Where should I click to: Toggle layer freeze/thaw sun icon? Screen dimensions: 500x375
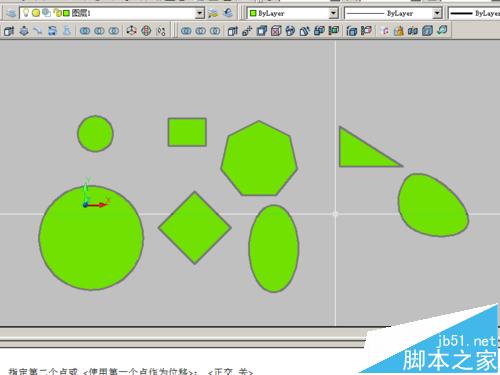pyautogui.click(x=36, y=13)
